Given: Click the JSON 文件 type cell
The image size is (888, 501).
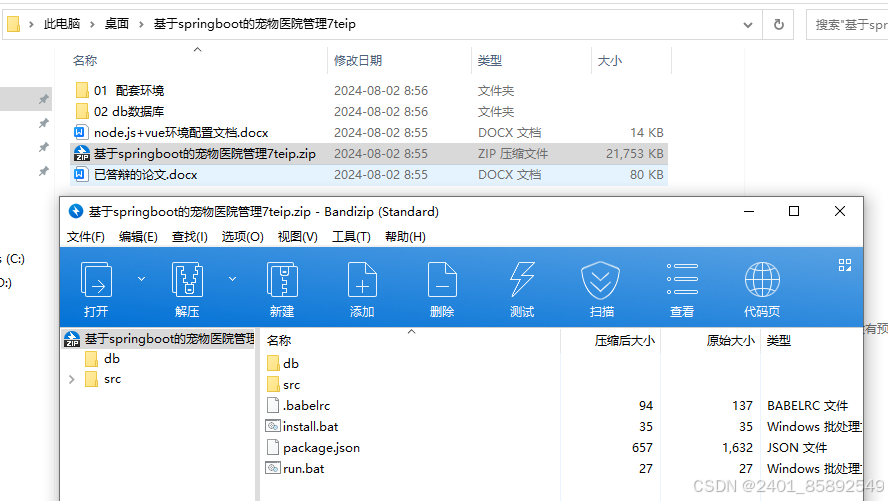Looking at the screenshot, I should pyautogui.click(x=797, y=448).
